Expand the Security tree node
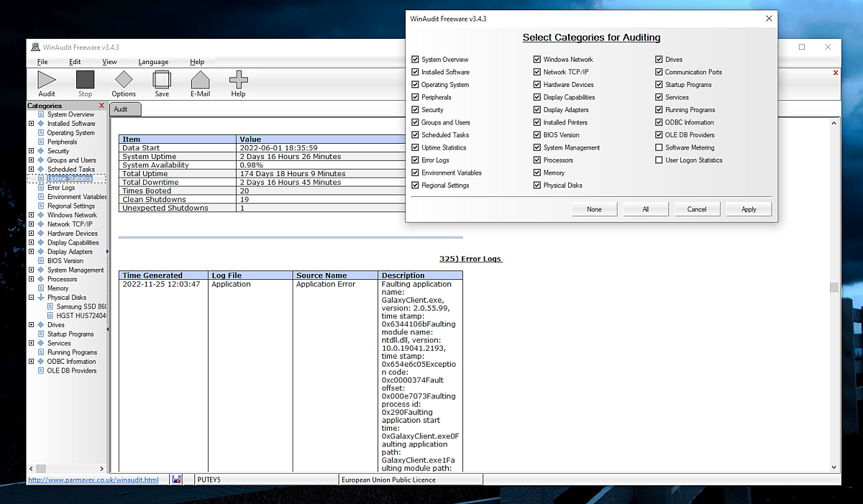 click(31, 151)
